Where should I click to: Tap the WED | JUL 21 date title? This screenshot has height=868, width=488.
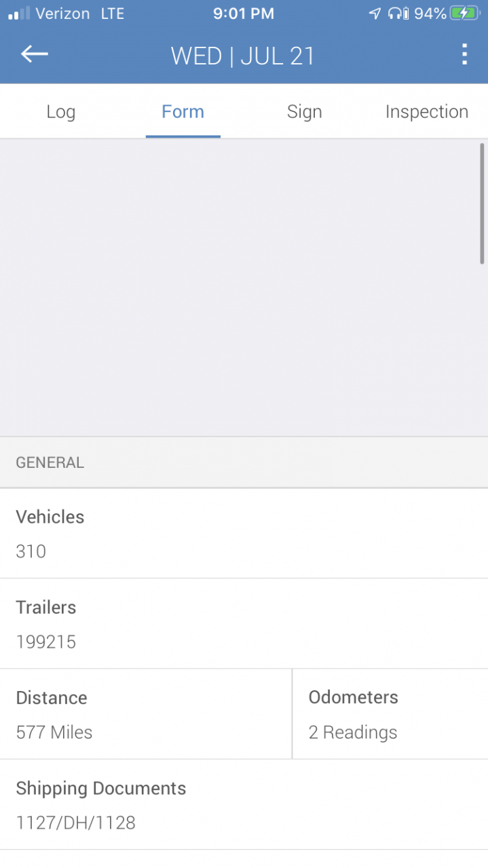(x=243, y=56)
